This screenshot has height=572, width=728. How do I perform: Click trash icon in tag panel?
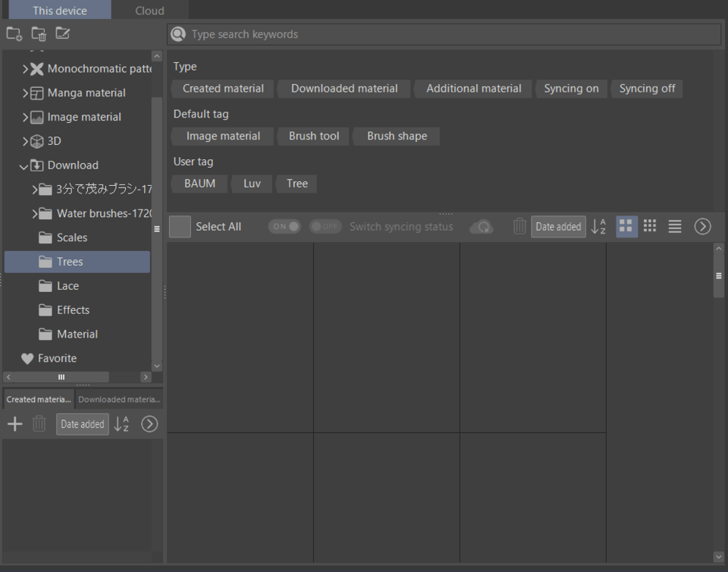click(x=39, y=424)
